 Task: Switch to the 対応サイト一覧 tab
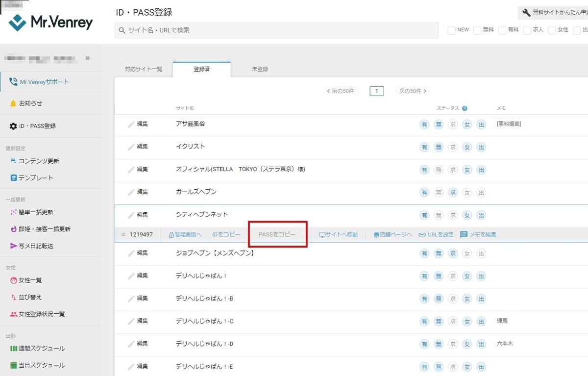[144, 69]
